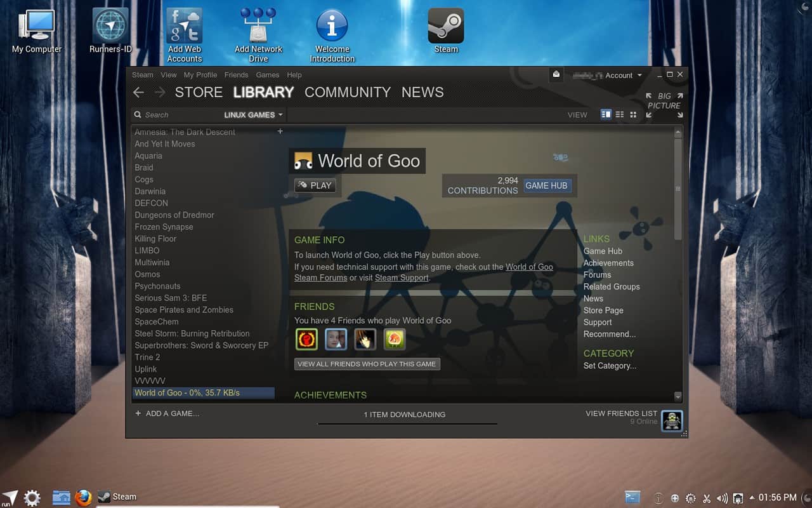Image resolution: width=812 pixels, height=508 pixels.
Task: Open Welcome Introduction desktop icon
Action: click(332, 36)
